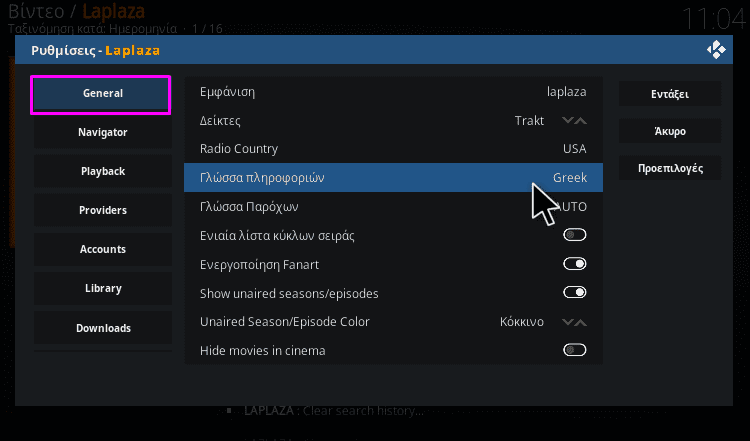Open the Playback settings category
750x441 pixels.
pyautogui.click(x=102, y=171)
